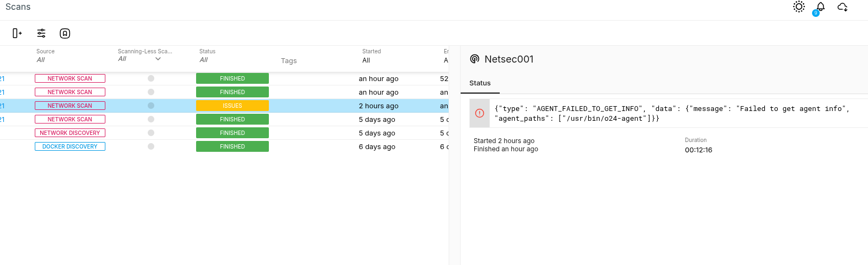Click the Docker Discovery source label
This screenshot has width=868, height=265.
coord(70,146)
